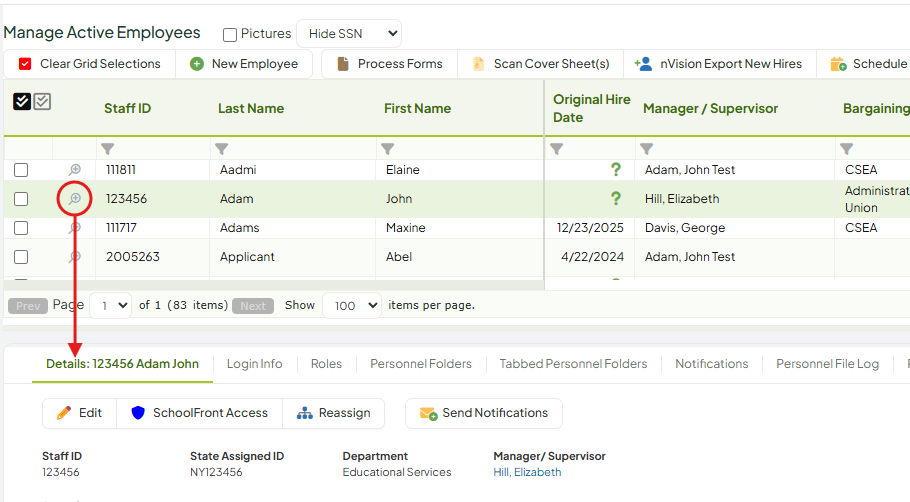Viewport: 910px width, 502px height.
Task: Open Last Name column filter funnel
Action: click(222, 149)
